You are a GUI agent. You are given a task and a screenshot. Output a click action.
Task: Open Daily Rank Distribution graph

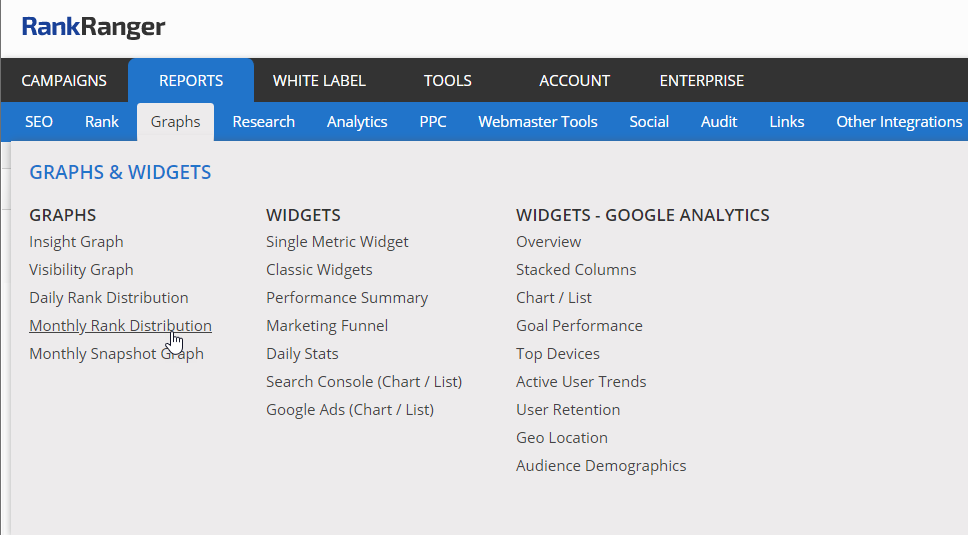pos(109,298)
